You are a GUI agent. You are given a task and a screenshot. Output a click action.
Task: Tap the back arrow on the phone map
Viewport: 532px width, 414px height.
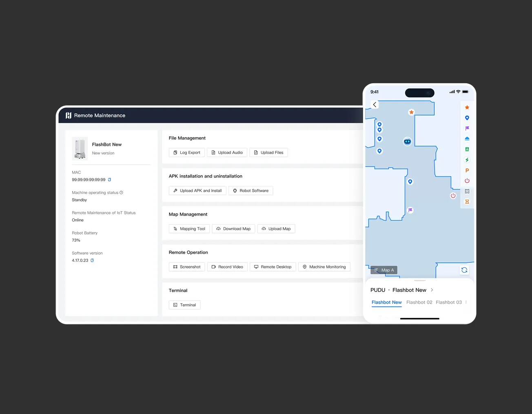(x=375, y=105)
